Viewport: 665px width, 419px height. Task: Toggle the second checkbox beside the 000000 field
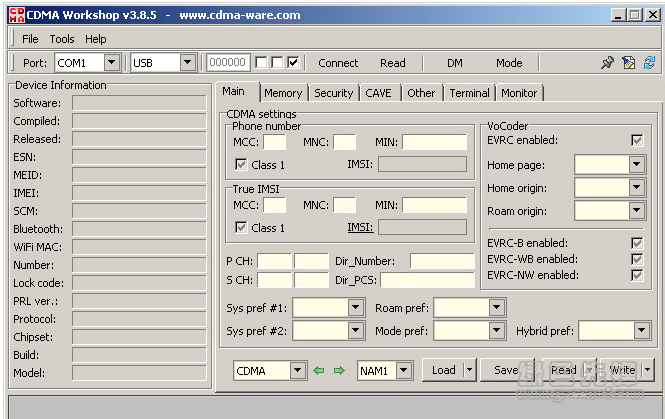(277, 63)
